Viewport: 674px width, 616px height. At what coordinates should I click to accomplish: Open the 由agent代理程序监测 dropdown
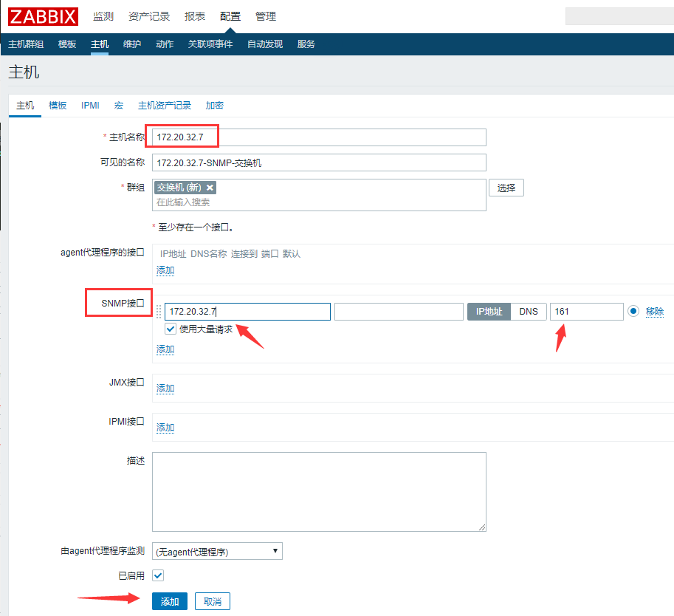click(217, 551)
